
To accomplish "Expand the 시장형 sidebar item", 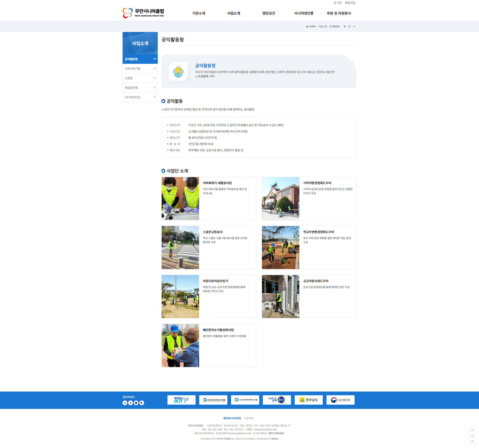I will pos(154,78).
